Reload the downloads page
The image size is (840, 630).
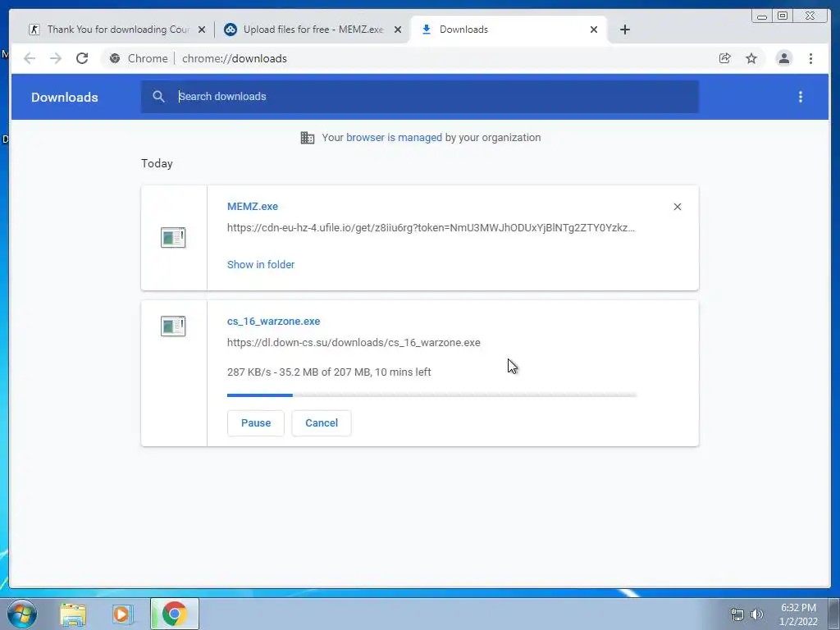(82, 58)
